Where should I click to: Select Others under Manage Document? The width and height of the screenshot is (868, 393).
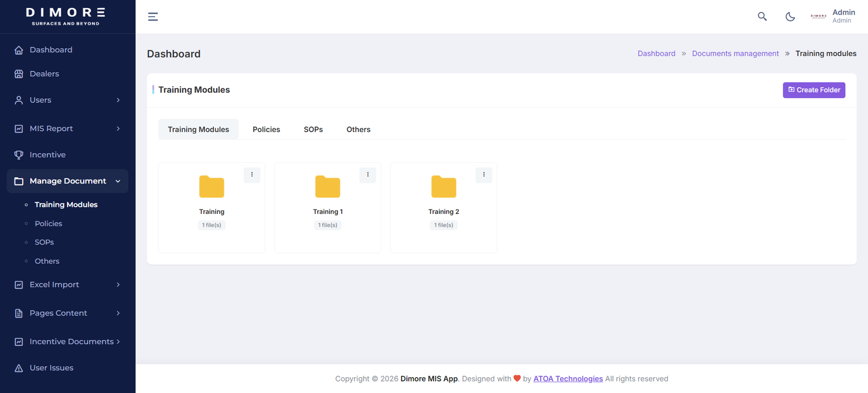[47, 261]
